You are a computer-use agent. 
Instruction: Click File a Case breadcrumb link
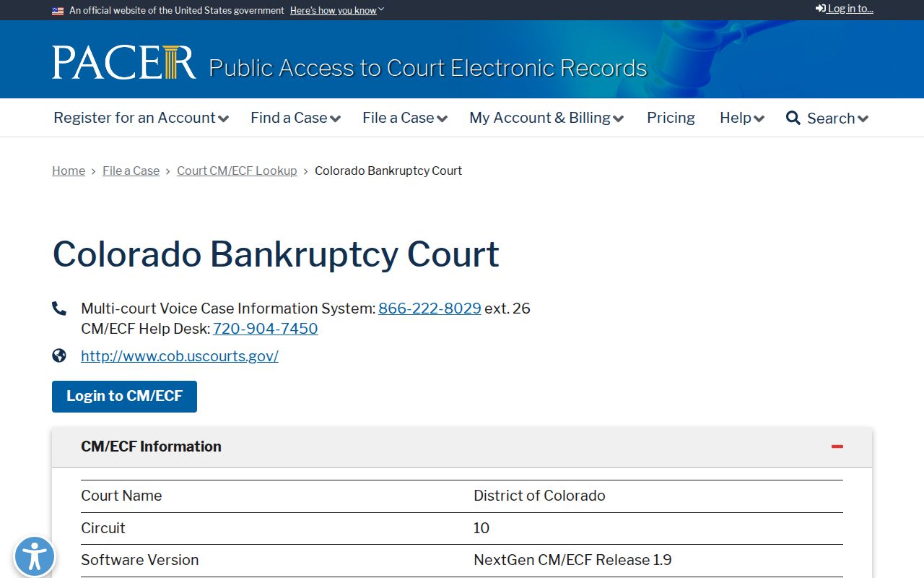click(131, 171)
